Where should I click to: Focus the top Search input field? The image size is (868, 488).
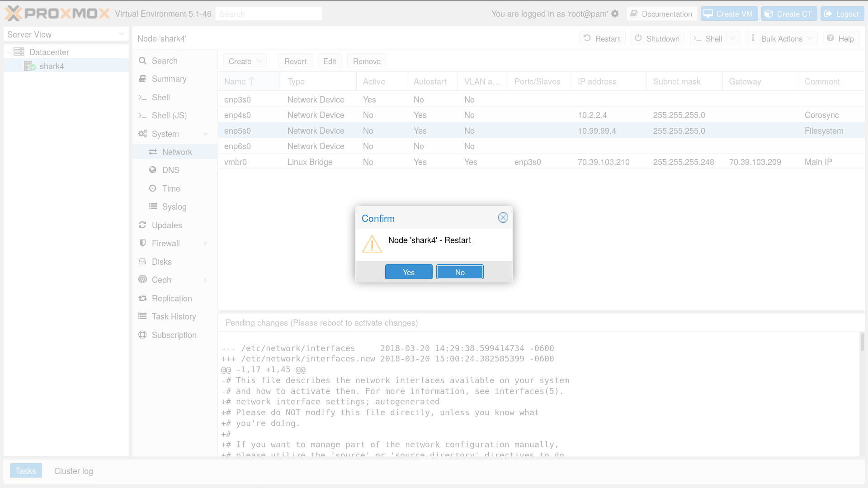[x=269, y=14]
